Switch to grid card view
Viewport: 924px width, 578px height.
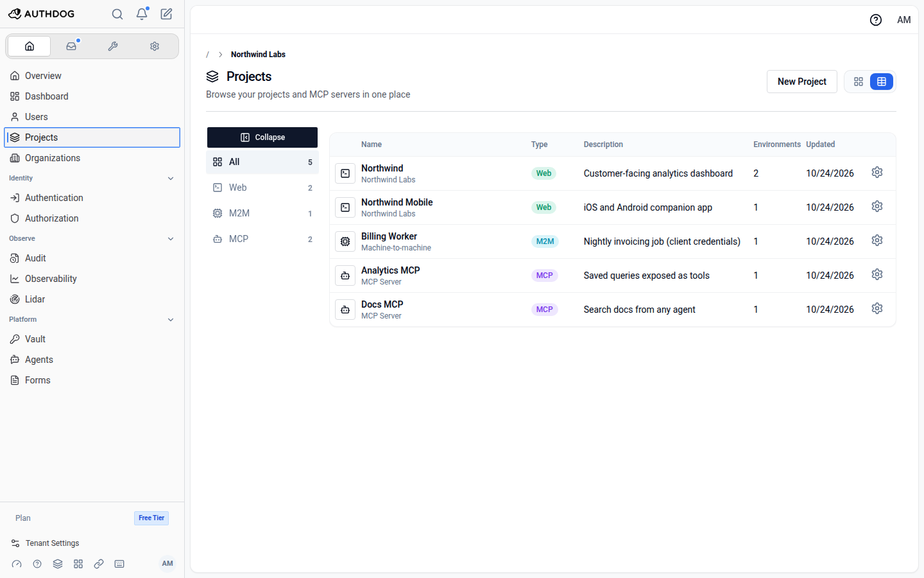pos(859,82)
